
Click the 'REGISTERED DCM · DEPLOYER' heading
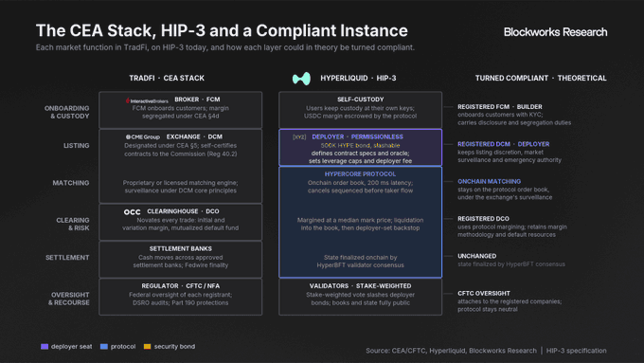pyautogui.click(x=504, y=144)
